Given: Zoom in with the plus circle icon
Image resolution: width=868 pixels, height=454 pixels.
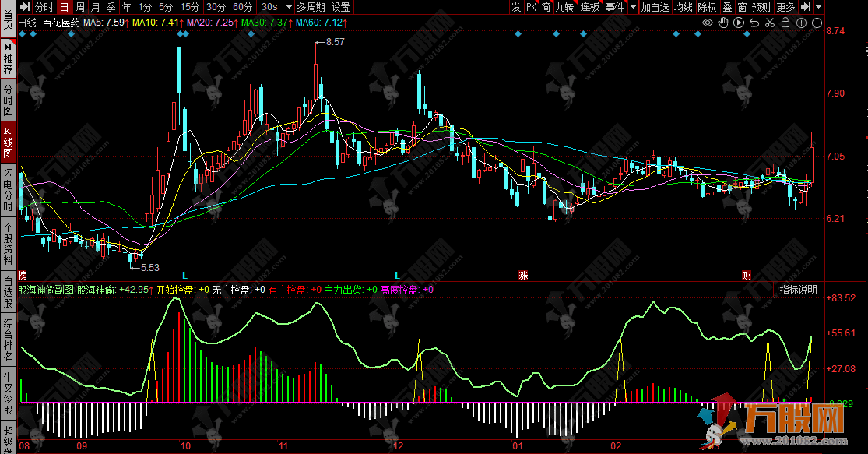Looking at the screenshot, I should point(801,23).
